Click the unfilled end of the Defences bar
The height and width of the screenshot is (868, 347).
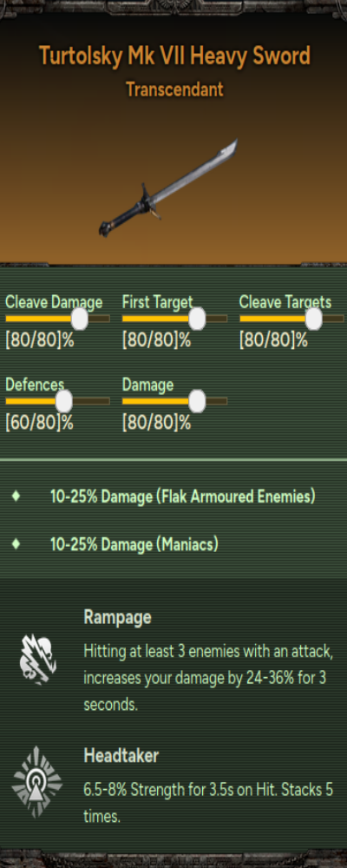tap(91, 401)
